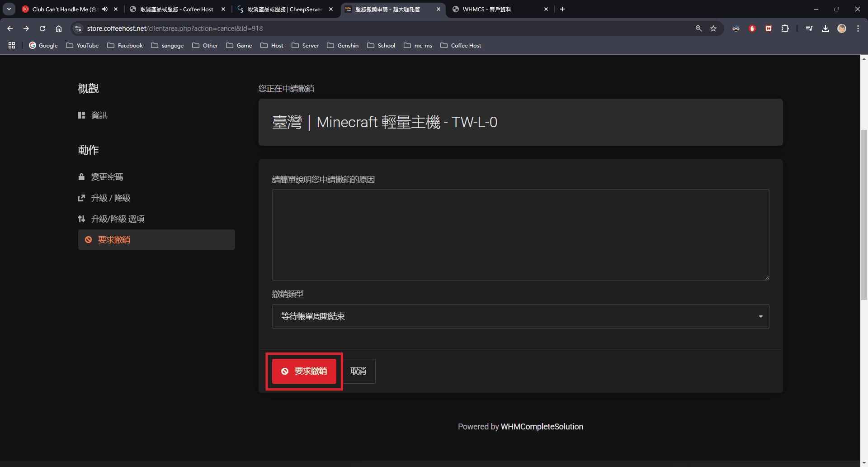Image resolution: width=868 pixels, height=467 pixels.
Task: Open the extensions puzzle icon
Action: pos(785,29)
